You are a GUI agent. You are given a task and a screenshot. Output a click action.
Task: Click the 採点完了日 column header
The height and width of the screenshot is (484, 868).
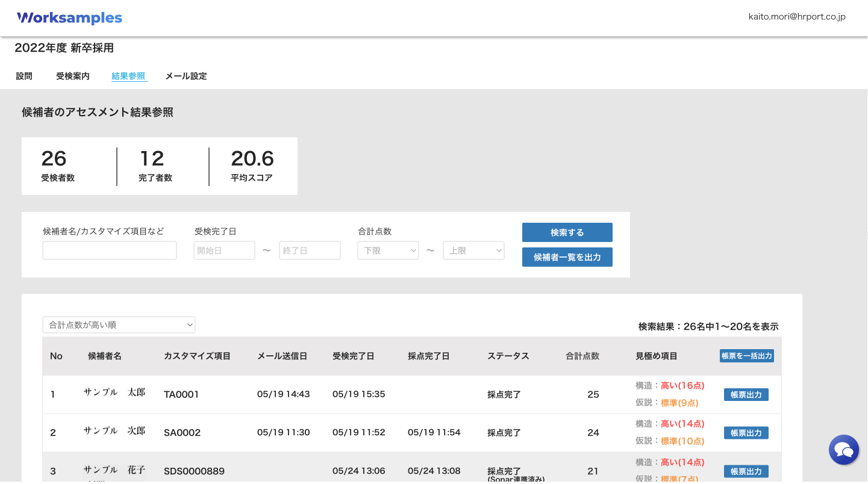[x=428, y=356]
